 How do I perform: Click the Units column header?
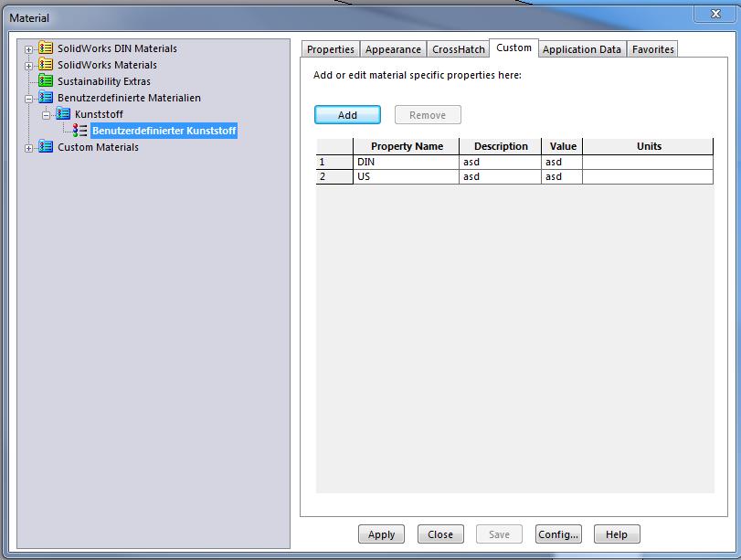tap(648, 146)
